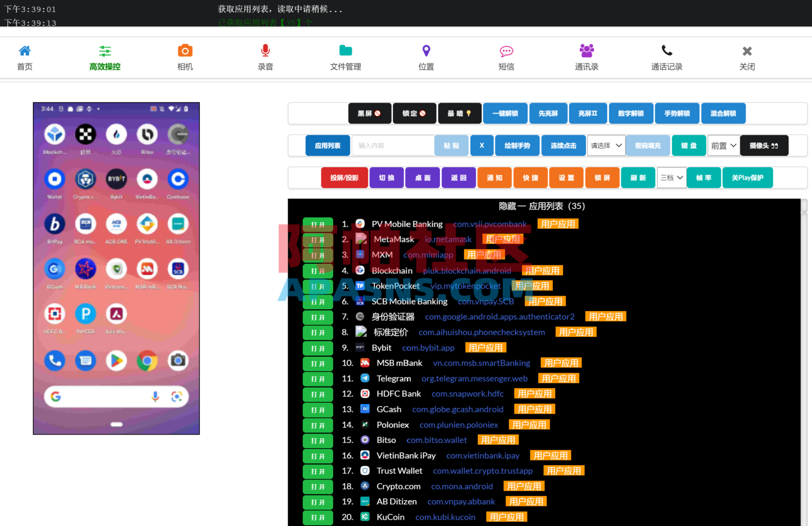Open the 短信 message bubble icon

point(506,51)
